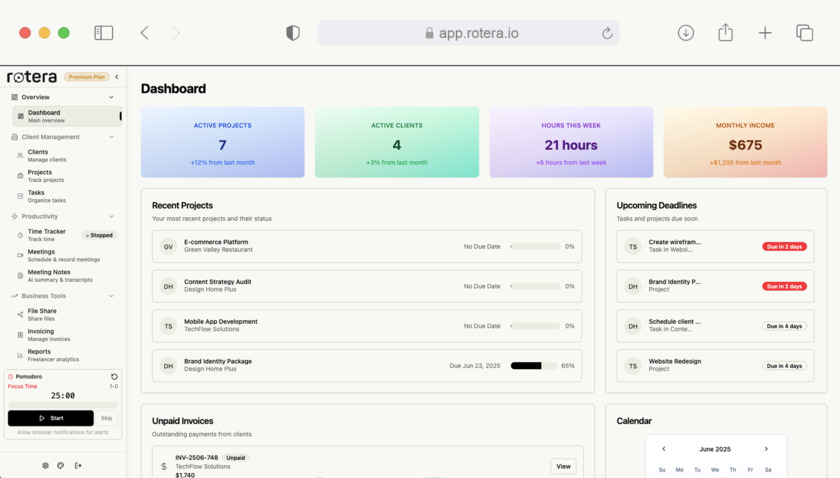The height and width of the screenshot is (478, 840).
Task: View invoice INV-2506-748
Action: point(563,466)
